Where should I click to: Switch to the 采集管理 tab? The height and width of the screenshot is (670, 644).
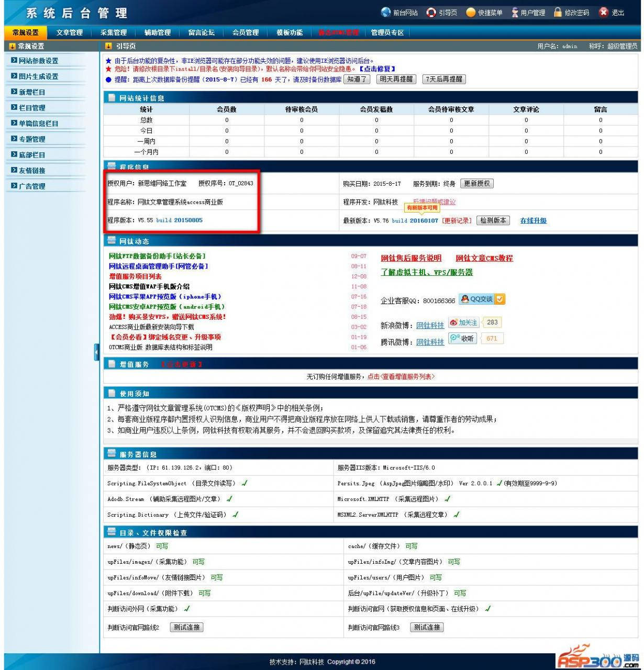[x=114, y=32]
